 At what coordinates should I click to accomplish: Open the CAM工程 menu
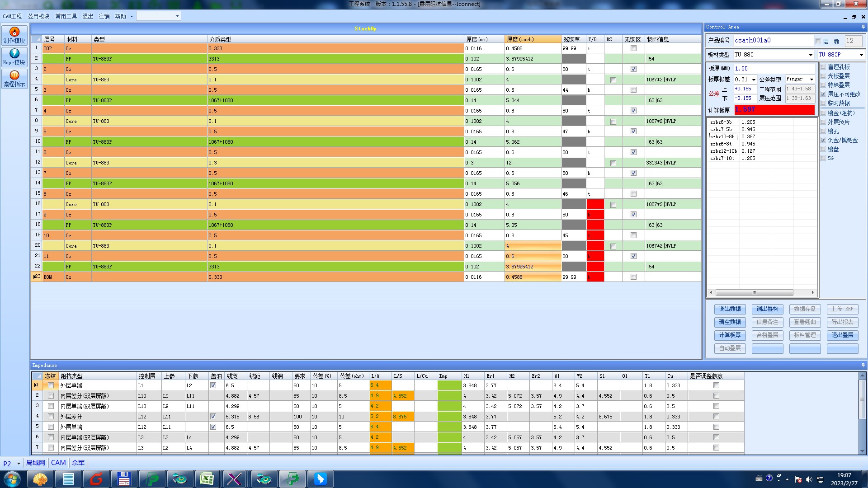(12, 16)
